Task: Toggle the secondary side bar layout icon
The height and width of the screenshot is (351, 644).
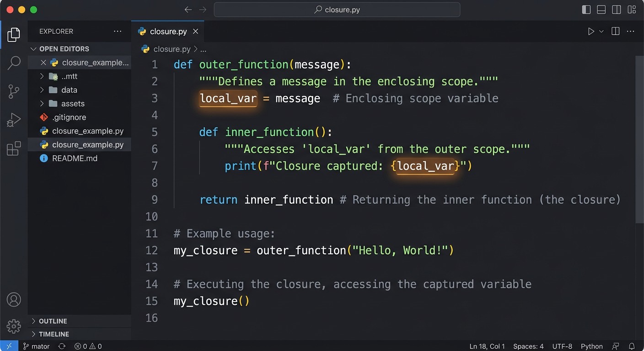Action: [616, 10]
